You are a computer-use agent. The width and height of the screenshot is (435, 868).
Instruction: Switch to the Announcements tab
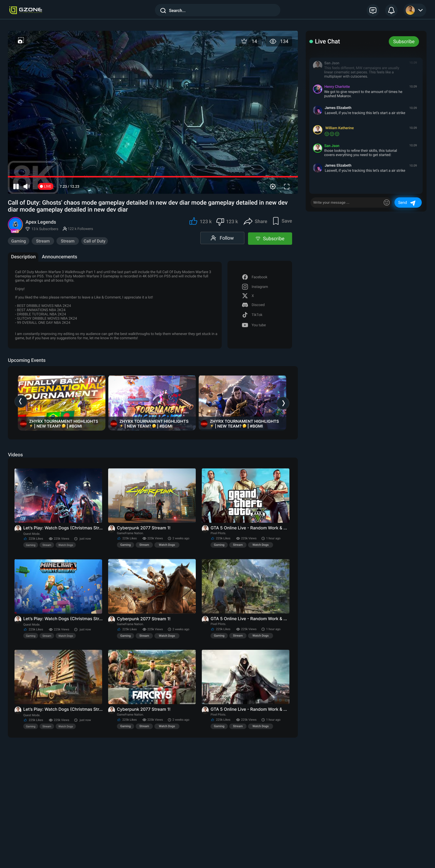tap(59, 257)
